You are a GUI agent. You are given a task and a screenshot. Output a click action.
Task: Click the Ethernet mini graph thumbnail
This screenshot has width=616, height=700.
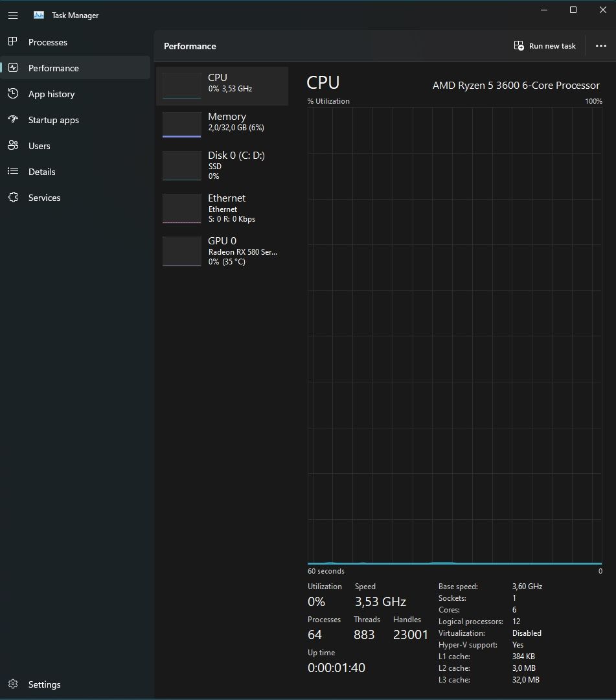tap(181, 208)
